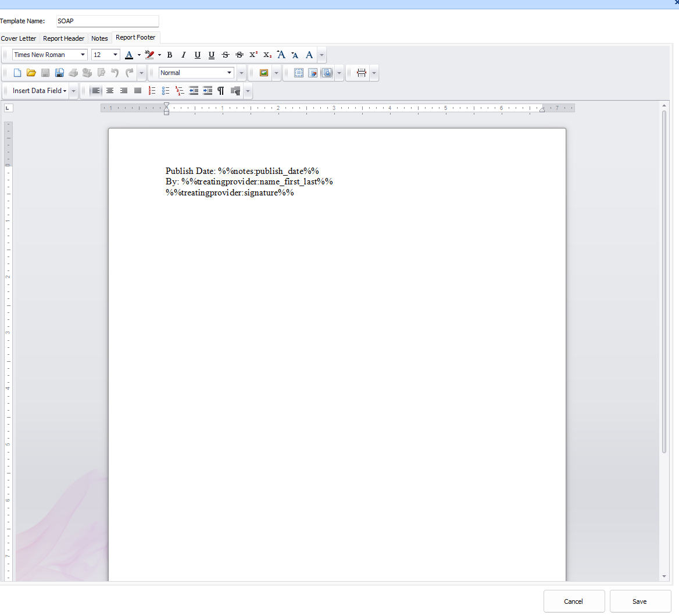Click the page break icon
Image resolution: width=679 pixels, height=616 pixels.
click(362, 73)
